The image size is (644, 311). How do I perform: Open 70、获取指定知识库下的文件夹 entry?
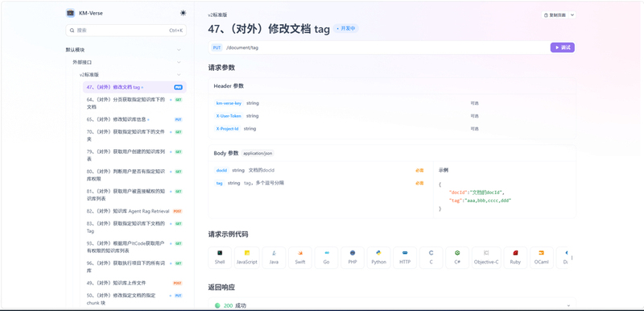[x=134, y=135]
